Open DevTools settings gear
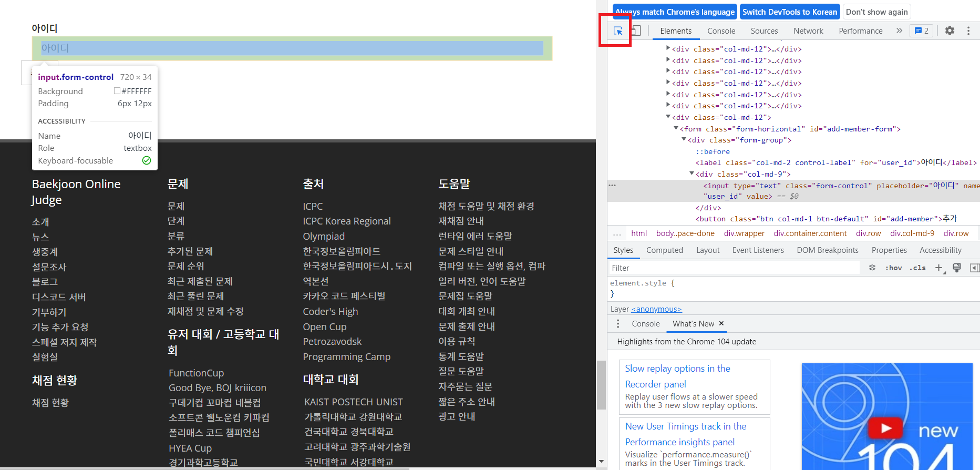This screenshot has width=980, height=470. pos(950,31)
